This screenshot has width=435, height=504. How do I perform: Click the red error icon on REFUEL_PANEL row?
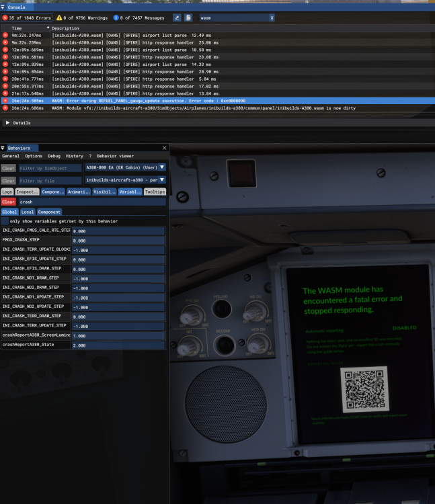5,101
